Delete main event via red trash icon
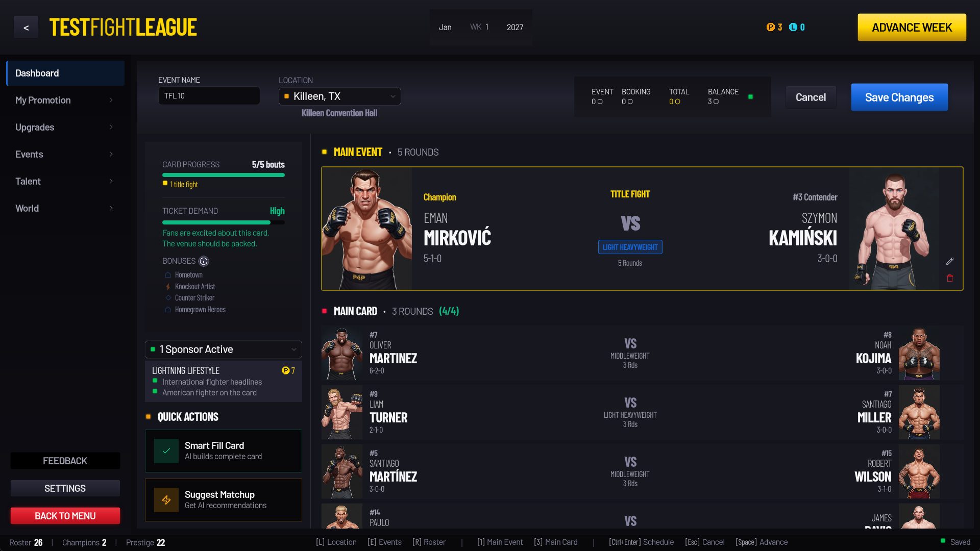 coord(949,279)
